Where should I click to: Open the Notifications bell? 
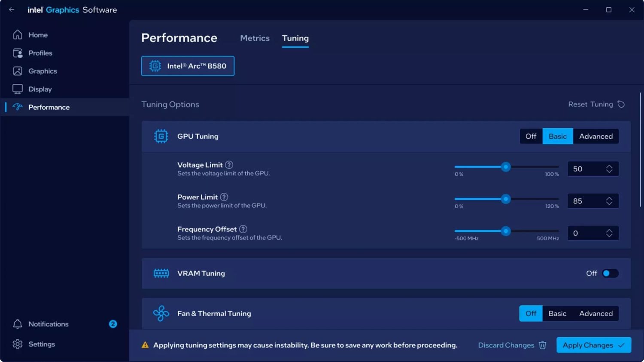click(x=17, y=324)
